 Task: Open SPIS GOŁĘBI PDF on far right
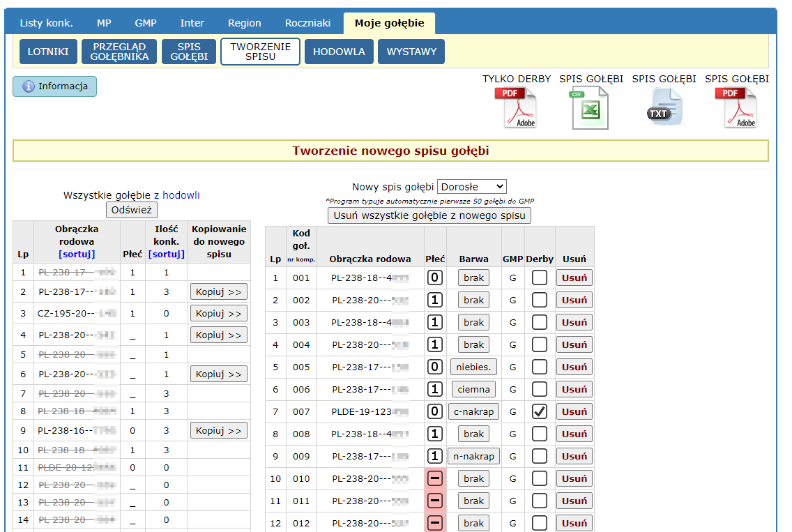coord(736,107)
